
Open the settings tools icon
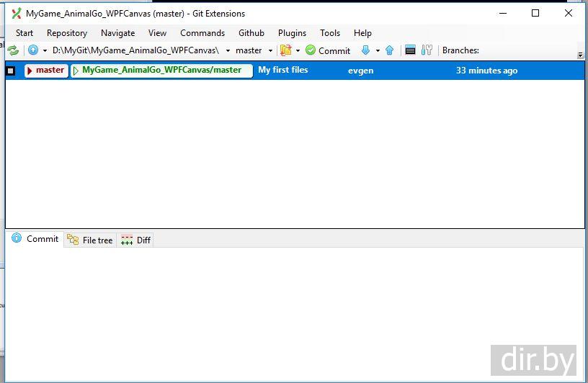(427, 50)
